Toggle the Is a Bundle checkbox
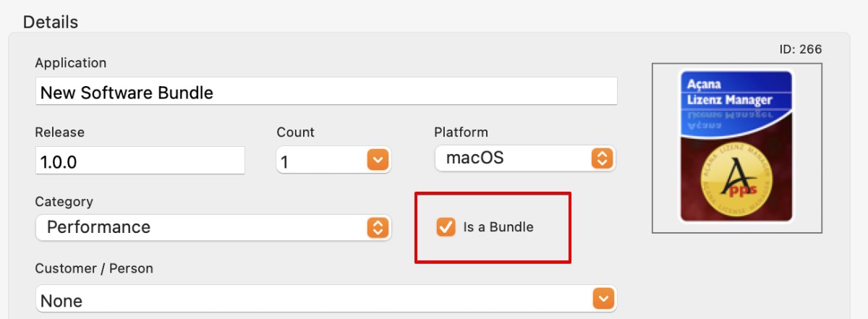The height and width of the screenshot is (319, 868). click(445, 226)
